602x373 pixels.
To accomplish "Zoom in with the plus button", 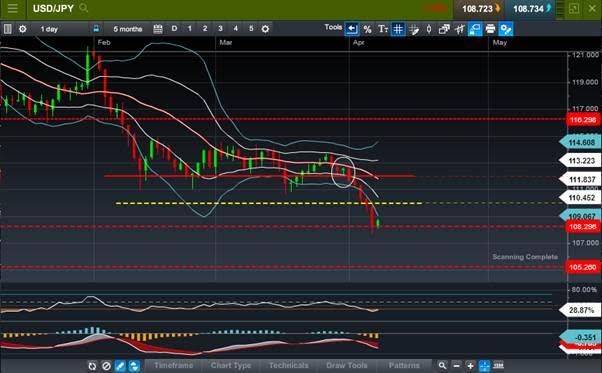I will pos(470,366).
